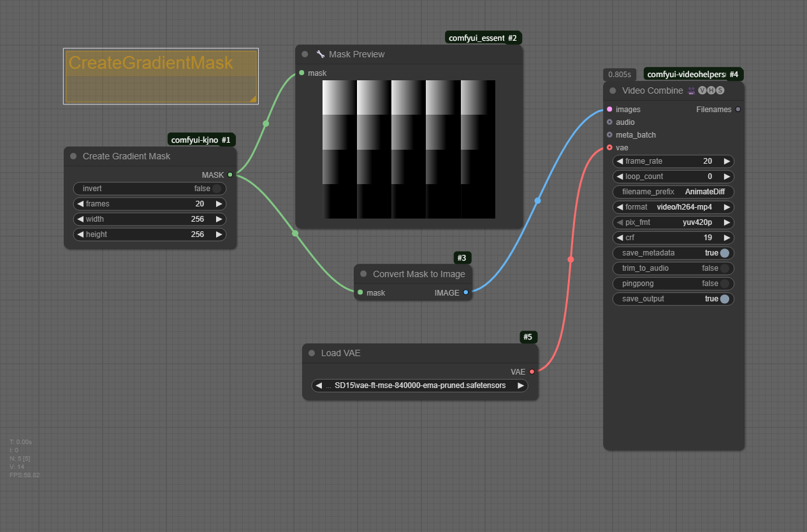Decrease frame_rate using left arrow
Viewport: 807px width, 532px height.
(620, 161)
